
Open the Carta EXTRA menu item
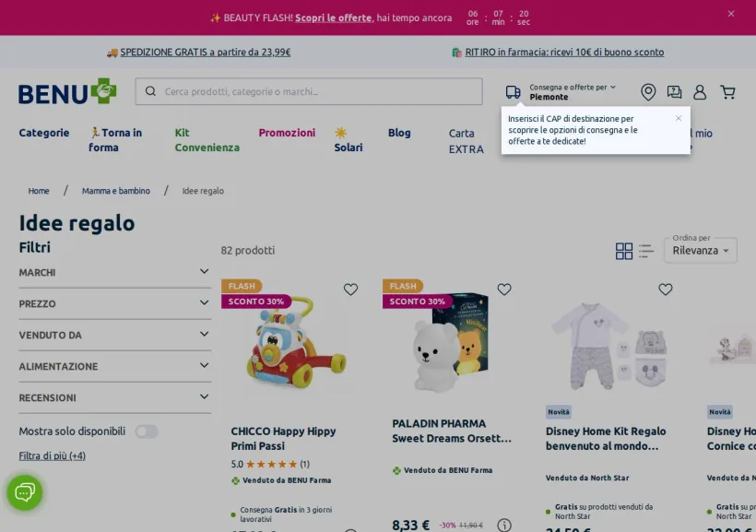[466, 141]
